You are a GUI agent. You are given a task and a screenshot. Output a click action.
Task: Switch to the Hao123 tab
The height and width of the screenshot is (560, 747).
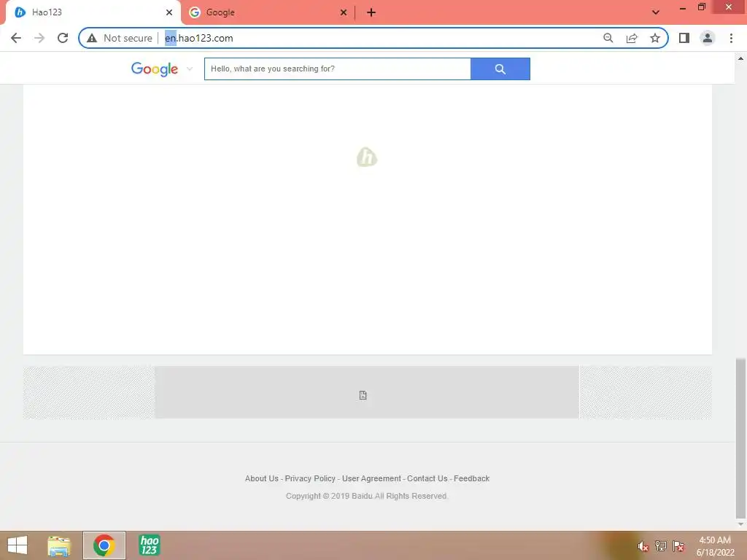pyautogui.click(x=93, y=12)
